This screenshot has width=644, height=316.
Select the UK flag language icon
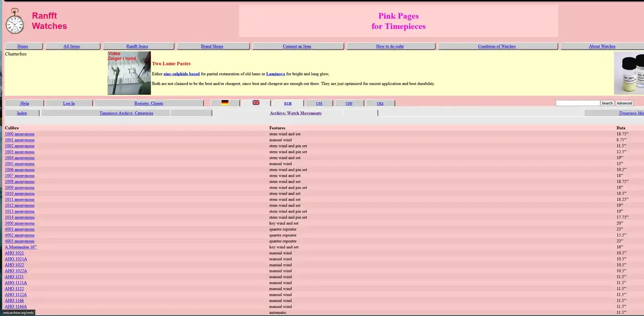coord(256,103)
